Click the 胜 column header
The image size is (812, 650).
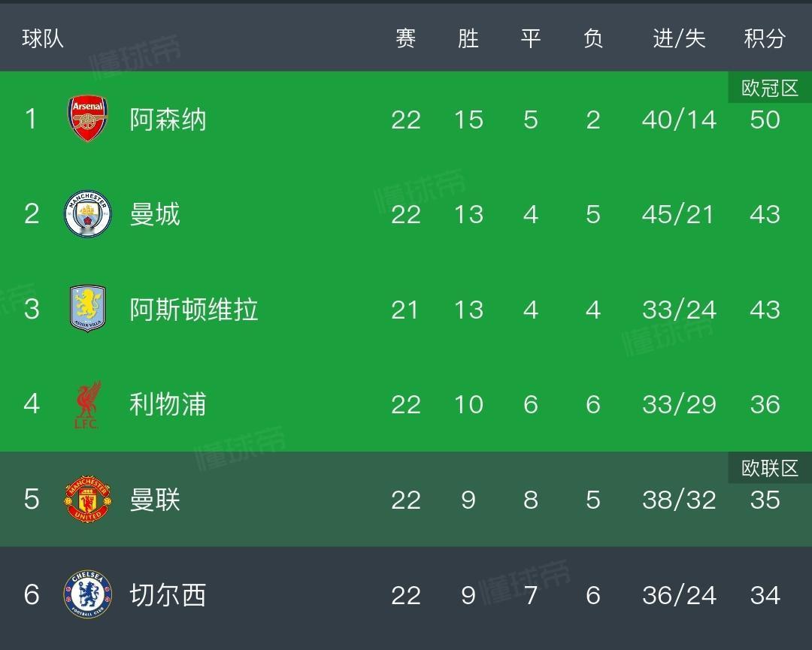coord(468,38)
